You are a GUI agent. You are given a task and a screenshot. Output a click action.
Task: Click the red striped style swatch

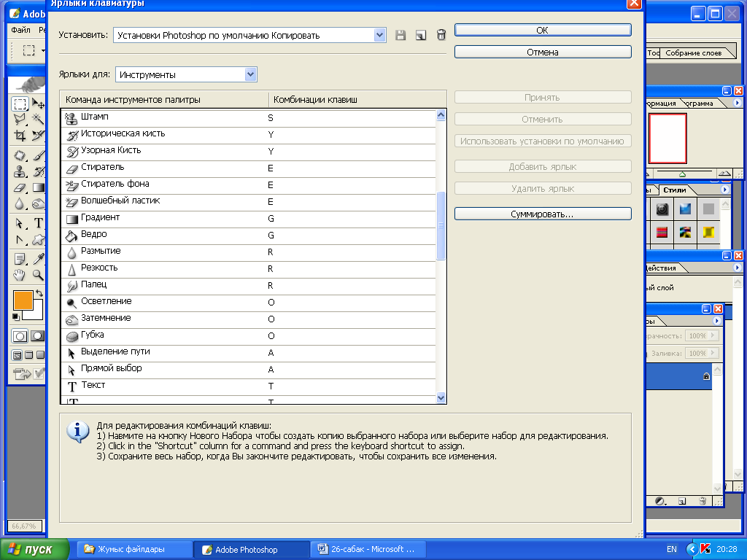(x=662, y=232)
